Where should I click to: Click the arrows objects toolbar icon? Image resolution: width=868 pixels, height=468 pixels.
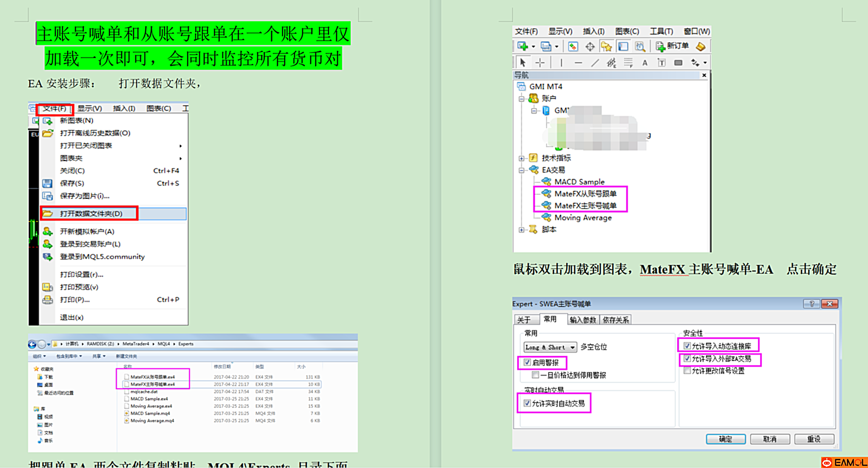tap(695, 63)
